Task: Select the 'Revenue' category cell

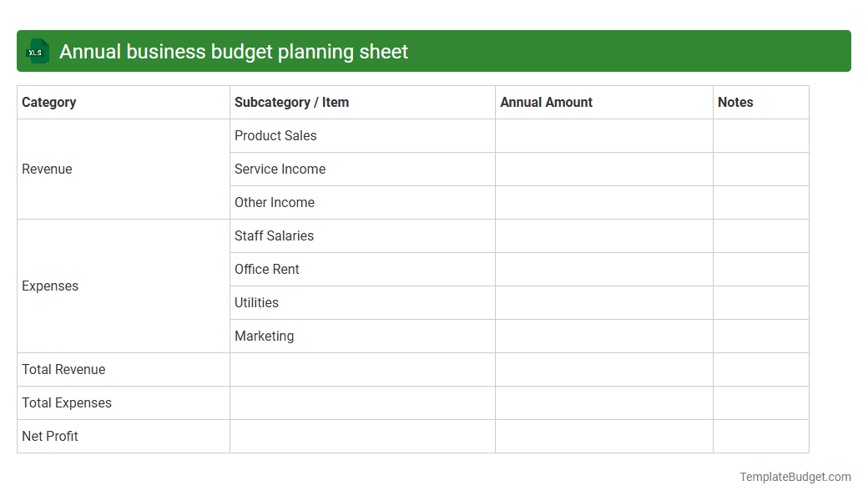Action: coord(47,169)
